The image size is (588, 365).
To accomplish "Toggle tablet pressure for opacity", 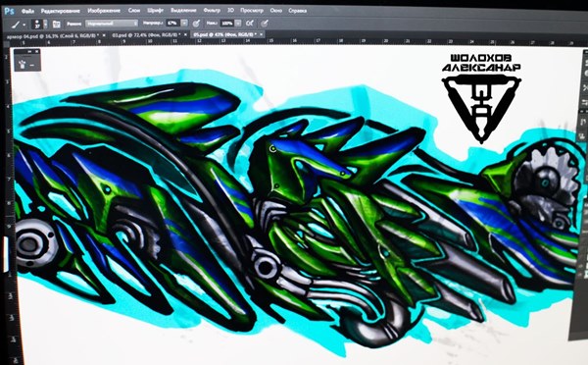I will point(196,24).
